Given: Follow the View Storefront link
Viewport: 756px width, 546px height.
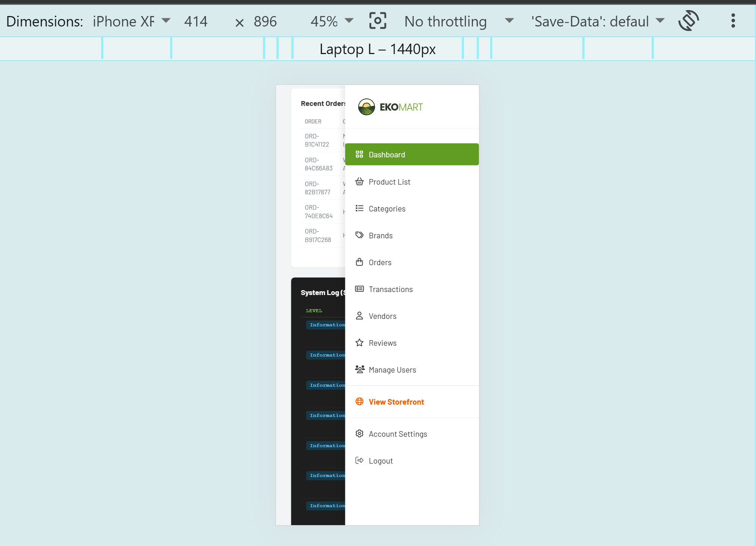Looking at the screenshot, I should pos(412,402).
